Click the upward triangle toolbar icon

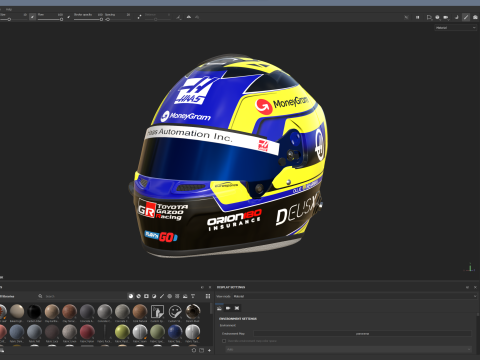tap(189, 17)
